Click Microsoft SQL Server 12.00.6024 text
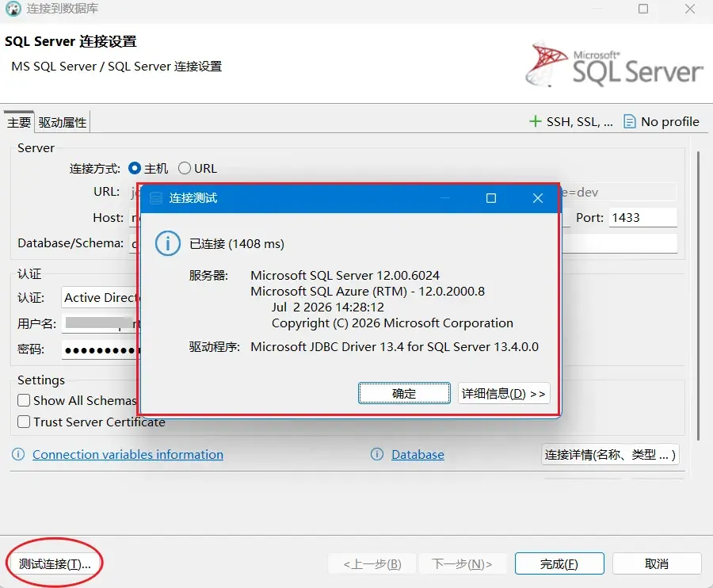Viewport: 713px width, 588px height. tap(345, 275)
